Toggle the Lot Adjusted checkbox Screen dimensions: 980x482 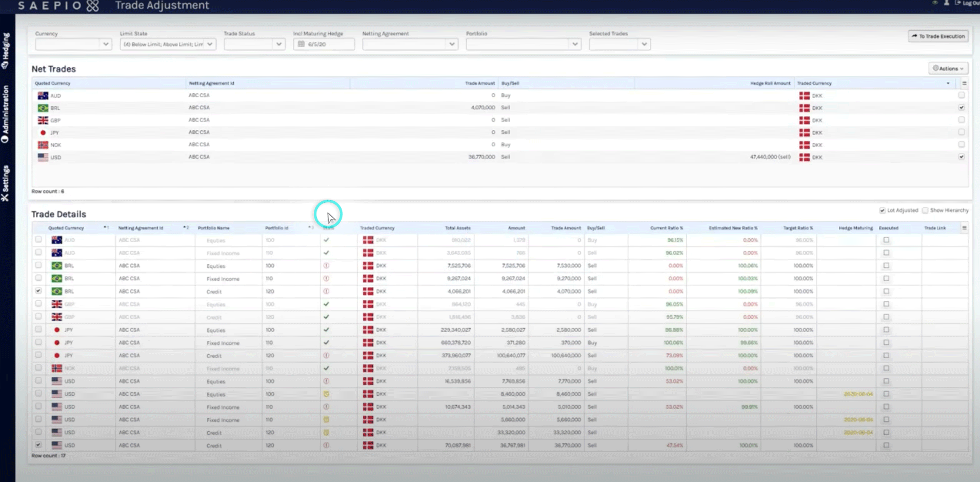point(882,210)
